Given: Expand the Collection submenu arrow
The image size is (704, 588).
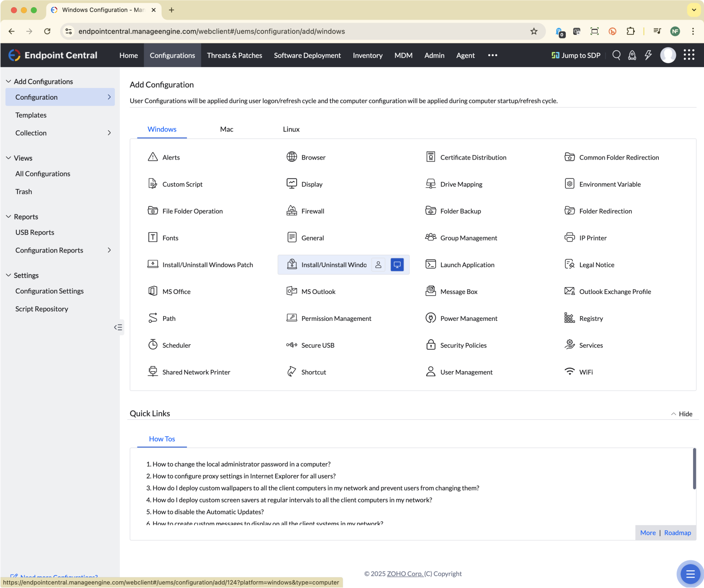Looking at the screenshot, I should [109, 133].
